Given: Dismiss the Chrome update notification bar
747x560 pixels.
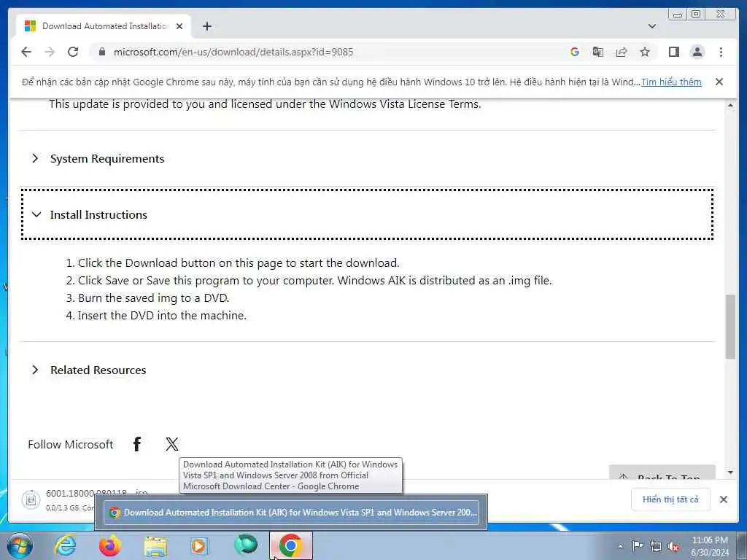Looking at the screenshot, I should pos(719,82).
